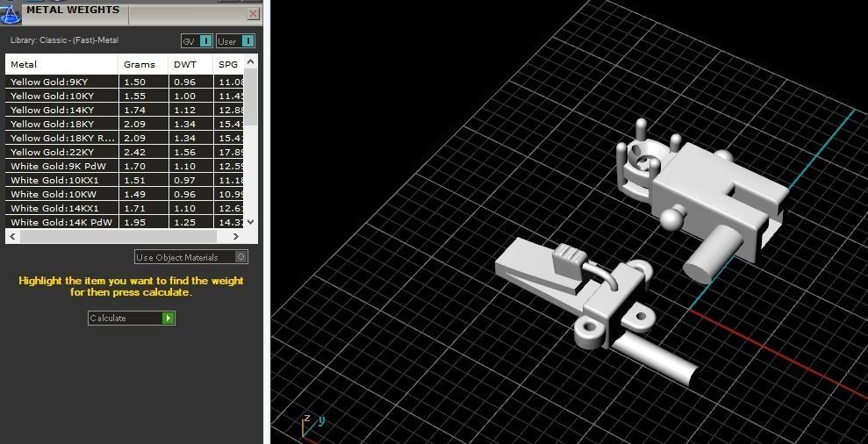Viewport: 868px width, 444px height.
Task: Select the White Gold:14K PdW row
Action: click(x=125, y=222)
